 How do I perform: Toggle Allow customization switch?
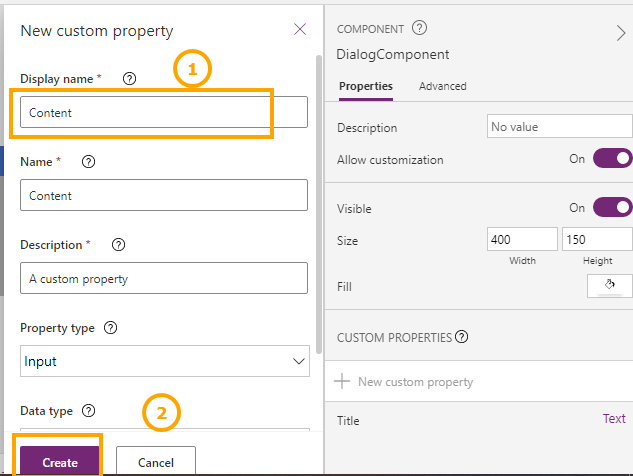point(612,159)
